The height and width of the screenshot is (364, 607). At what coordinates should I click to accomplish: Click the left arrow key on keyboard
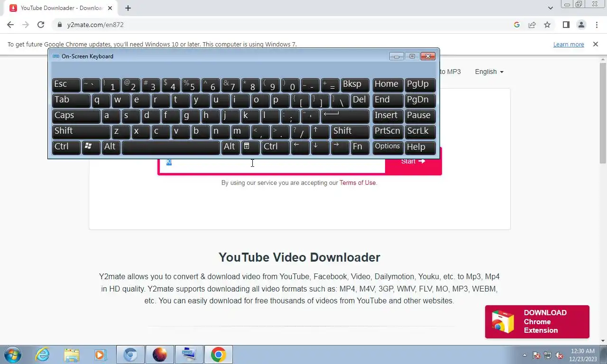(x=300, y=147)
